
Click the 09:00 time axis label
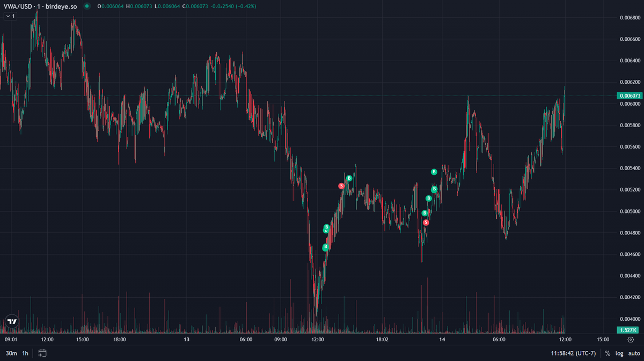click(281, 340)
